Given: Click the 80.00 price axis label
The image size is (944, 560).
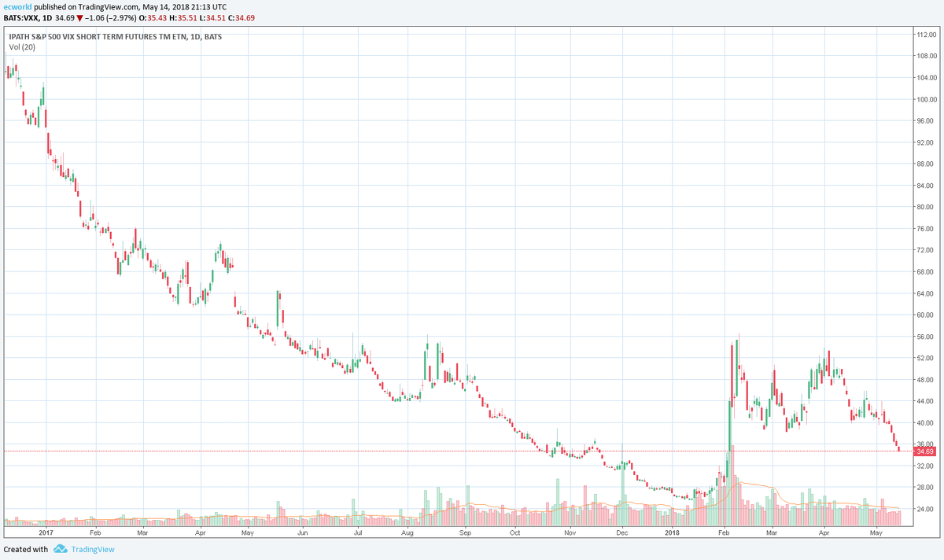Looking at the screenshot, I should tap(925, 208).
